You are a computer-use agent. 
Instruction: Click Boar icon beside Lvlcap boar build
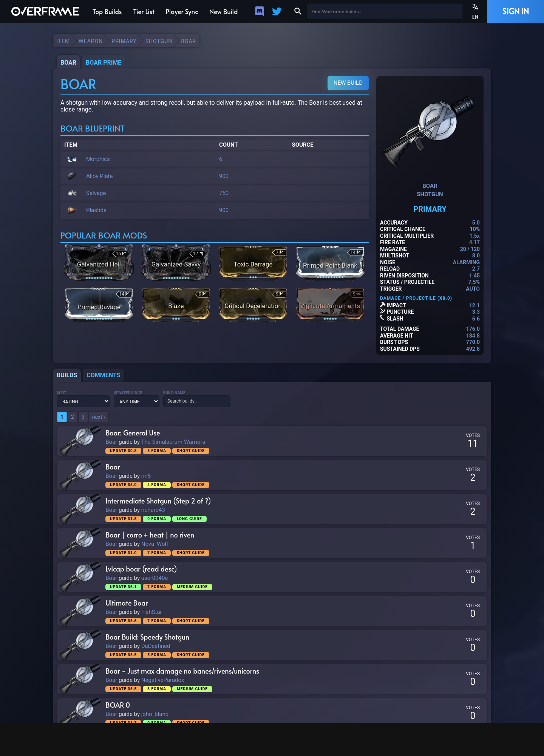point(81,577)
